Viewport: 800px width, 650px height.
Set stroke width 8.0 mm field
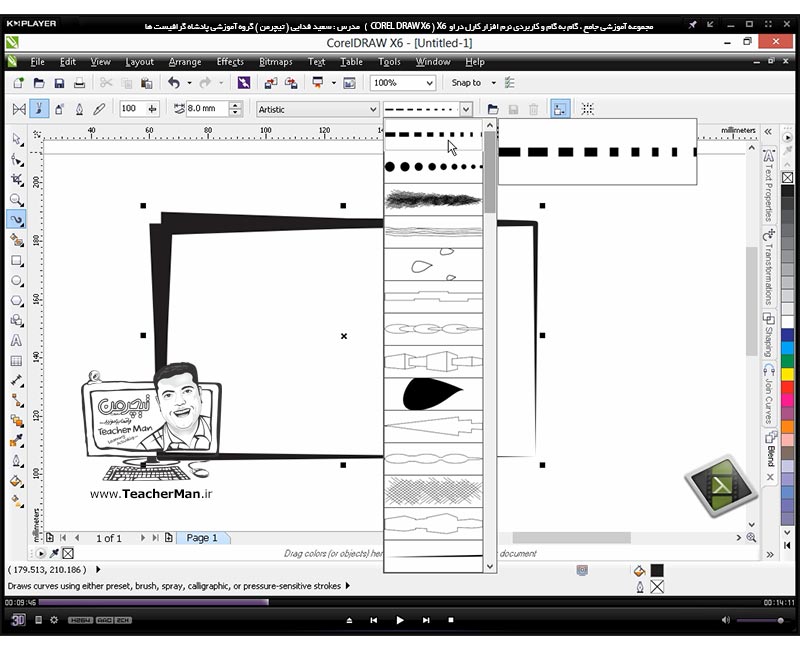(207, 109)
